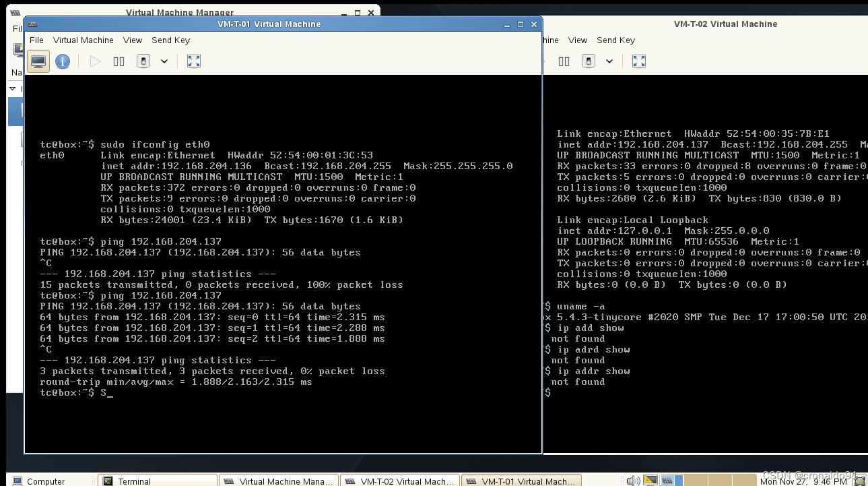868x486 pixels.
Task: Open the View menu in VM-T-01
Action: 133,40
